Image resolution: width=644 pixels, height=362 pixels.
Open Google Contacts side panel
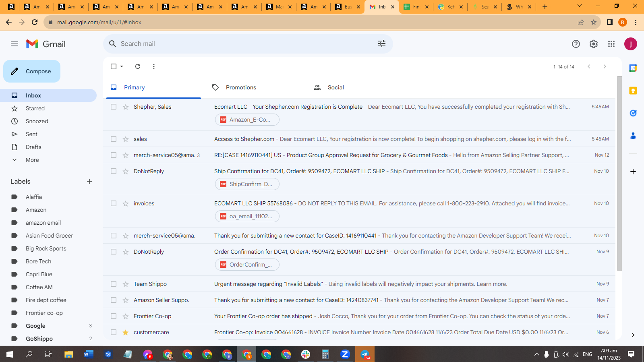(x=633, y=136)
